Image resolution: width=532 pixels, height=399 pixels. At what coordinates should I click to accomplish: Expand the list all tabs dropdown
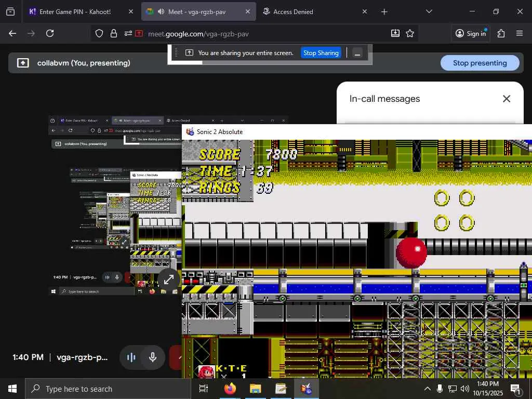[429, 11]
